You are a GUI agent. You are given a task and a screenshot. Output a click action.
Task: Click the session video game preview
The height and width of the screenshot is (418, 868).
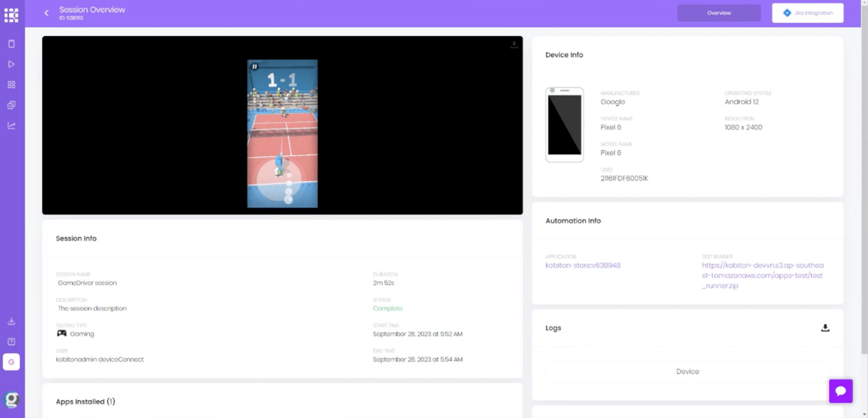(282, 133)
